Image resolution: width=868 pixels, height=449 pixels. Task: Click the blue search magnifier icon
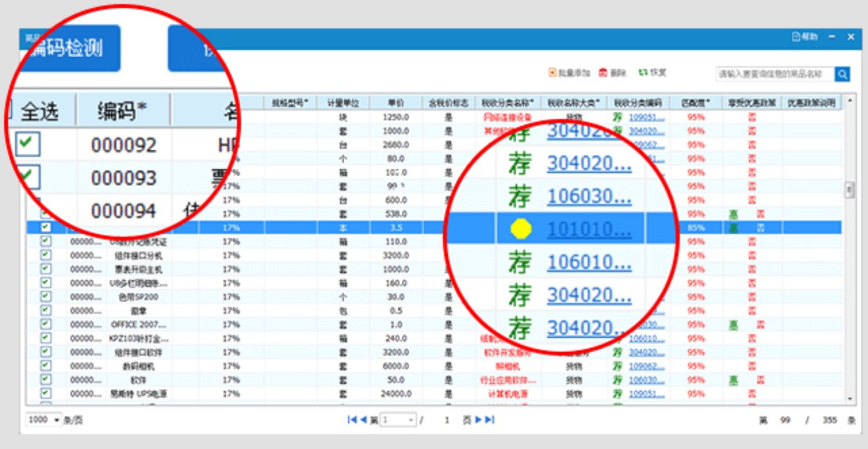coord(842,74)
